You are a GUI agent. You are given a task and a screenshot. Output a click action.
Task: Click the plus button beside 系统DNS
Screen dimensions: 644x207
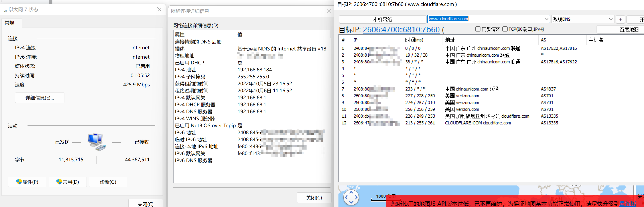(x=620, y=20)
